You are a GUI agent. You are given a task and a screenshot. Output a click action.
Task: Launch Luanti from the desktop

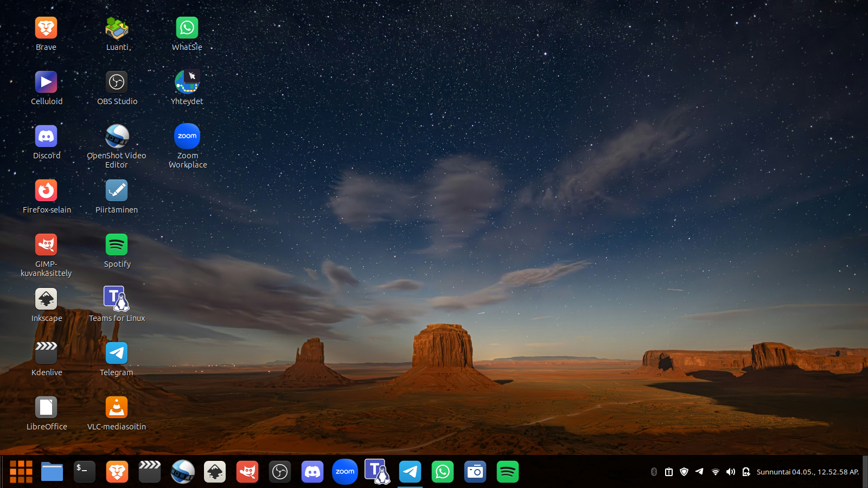point(117,28)
